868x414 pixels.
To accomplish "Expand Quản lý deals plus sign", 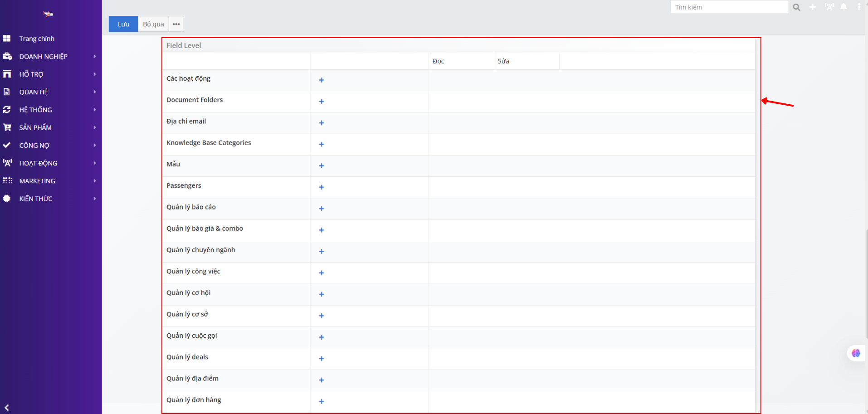I will 321,359.
